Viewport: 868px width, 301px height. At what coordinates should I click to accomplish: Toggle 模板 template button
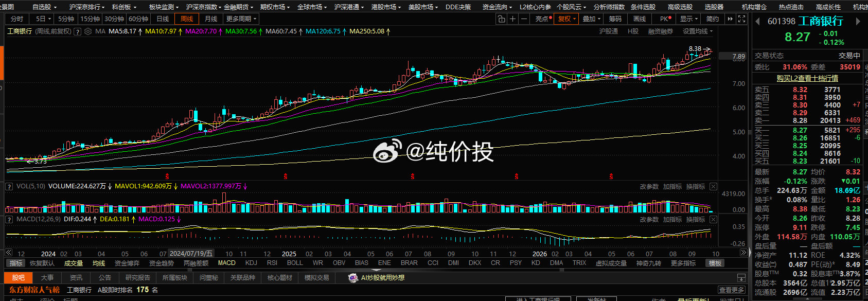715,263
